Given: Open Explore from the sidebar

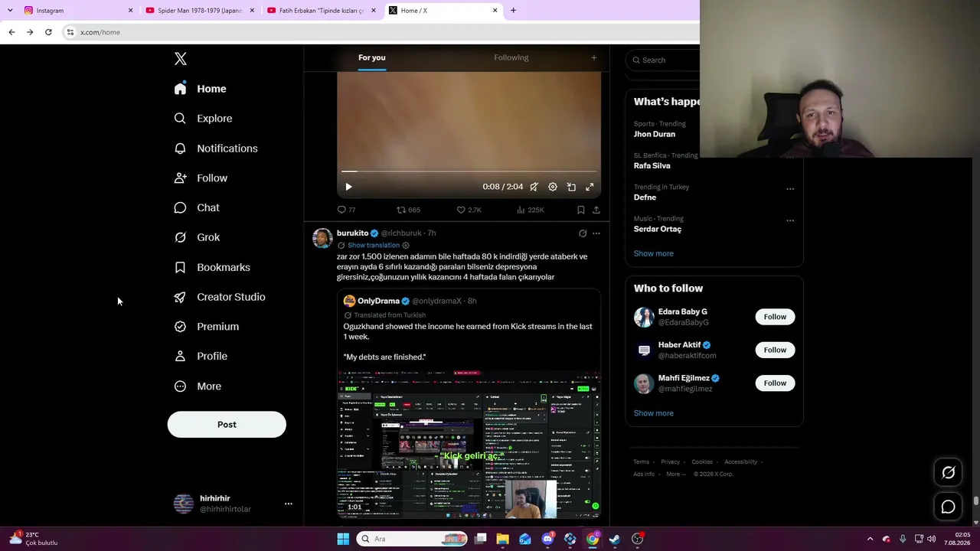Looking at the screenshot, I should pos(204,119).
